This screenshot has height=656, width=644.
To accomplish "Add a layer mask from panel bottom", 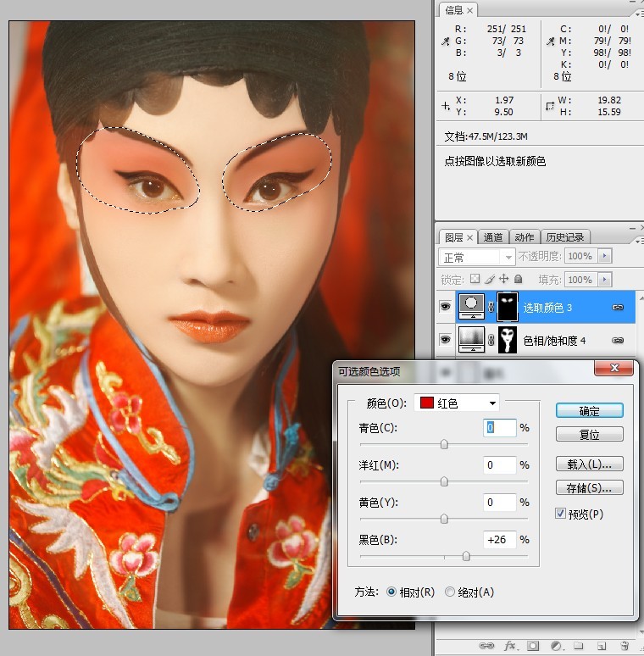I will [x=533, y=646].
